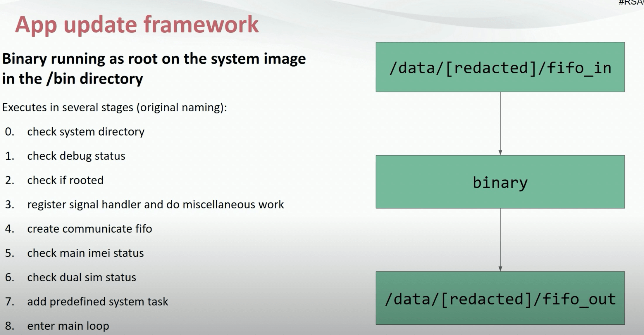This screenshot has width=644, height=335.
Task: Click the 'check dual sim status' line
Action: point(82,277)
